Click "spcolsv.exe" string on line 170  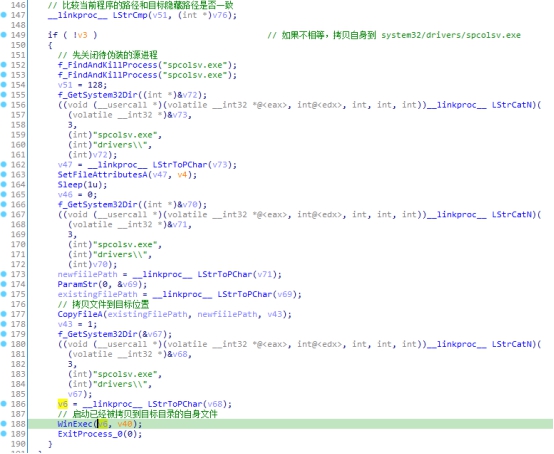tap(125, 244)
